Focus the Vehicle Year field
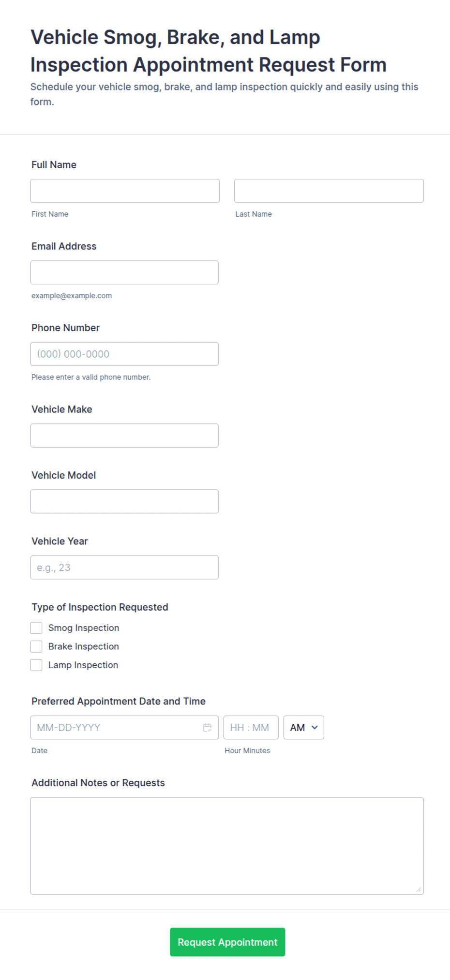The height and width of the screenshot is (980, 450). 124,567
